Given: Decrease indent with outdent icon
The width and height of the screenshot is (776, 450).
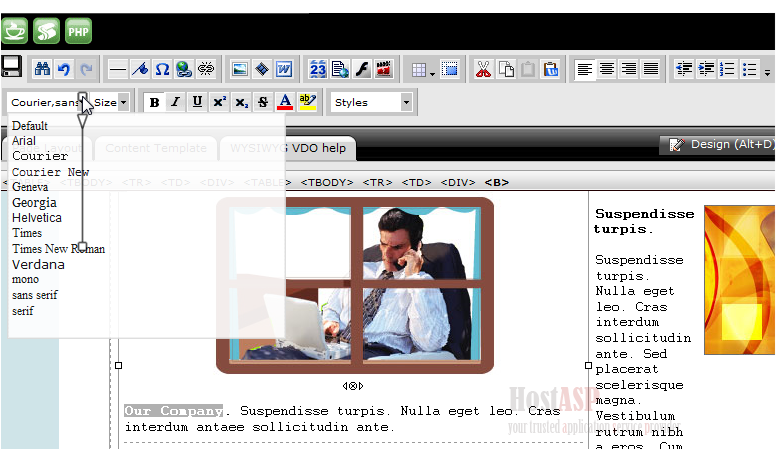Looking at the screenshot, I should click(x=684, y=69).
